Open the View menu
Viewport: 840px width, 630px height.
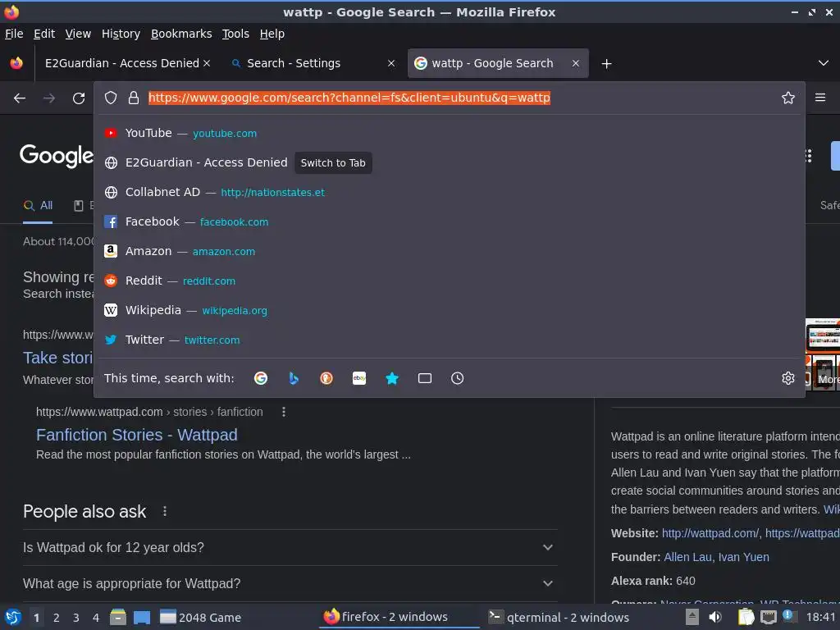pyautogui.click(x=78, y=34)
